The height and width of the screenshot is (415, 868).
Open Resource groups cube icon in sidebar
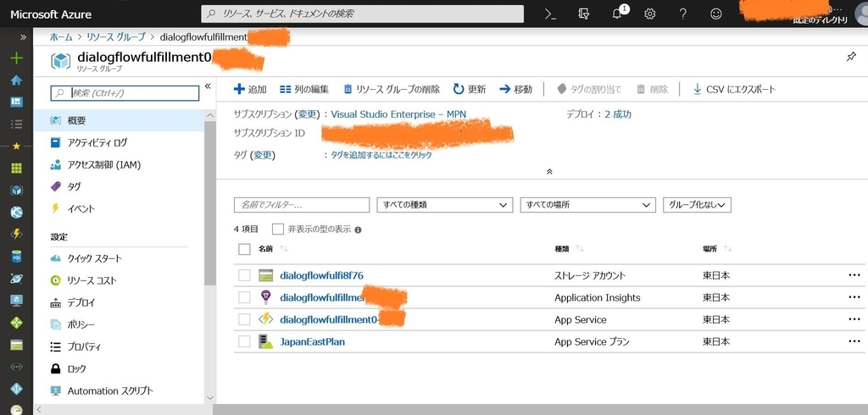[17, 190]
